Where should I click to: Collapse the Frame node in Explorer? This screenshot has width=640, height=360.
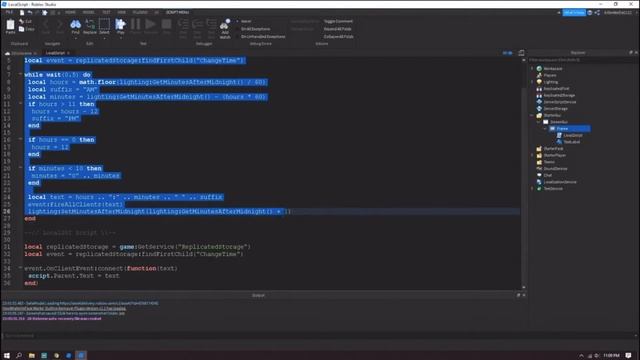(x=545, y=129)
